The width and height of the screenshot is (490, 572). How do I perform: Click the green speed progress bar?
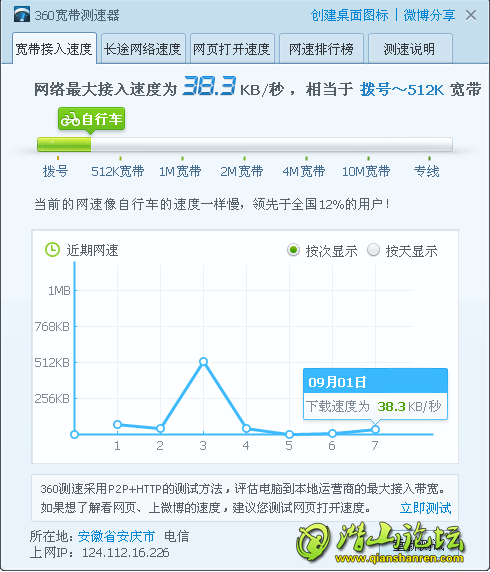(x=245, y=144)
